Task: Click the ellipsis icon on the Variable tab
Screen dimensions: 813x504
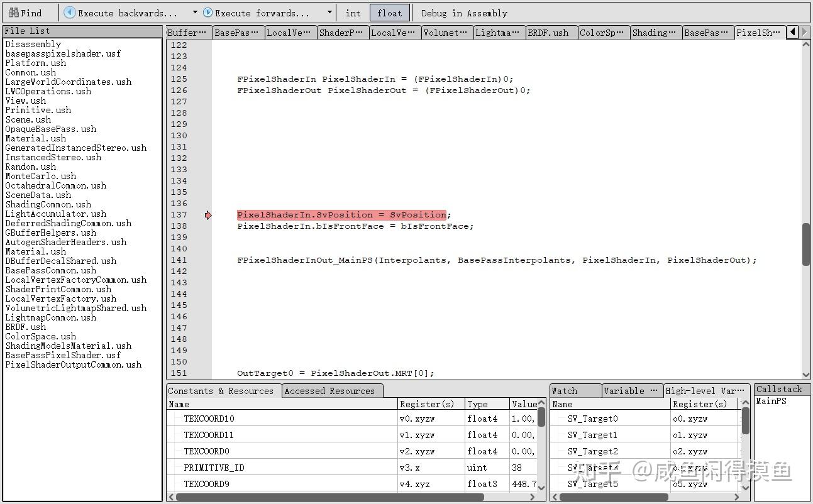Action: [655, 390]
